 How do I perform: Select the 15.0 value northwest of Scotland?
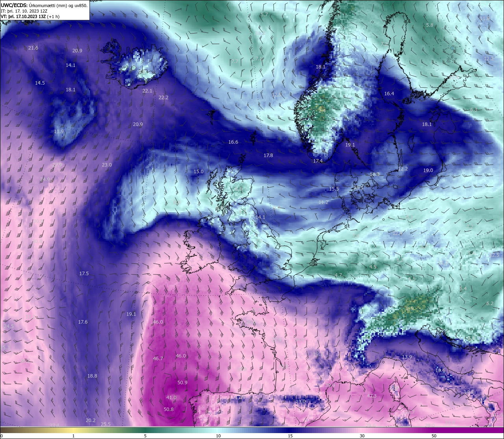pyautogui.click(x=198, y=172)
